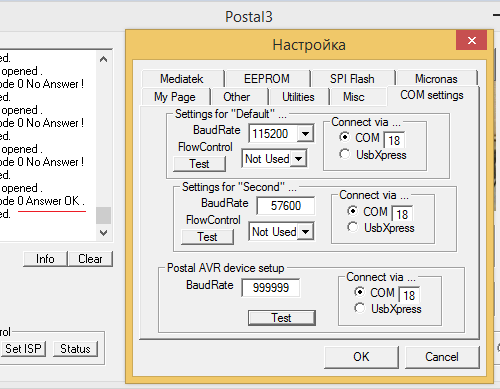This screenshot has width=500, height=389.
Task: Click the Postal AVR COM port number field
Action: [x=409, y=295]
